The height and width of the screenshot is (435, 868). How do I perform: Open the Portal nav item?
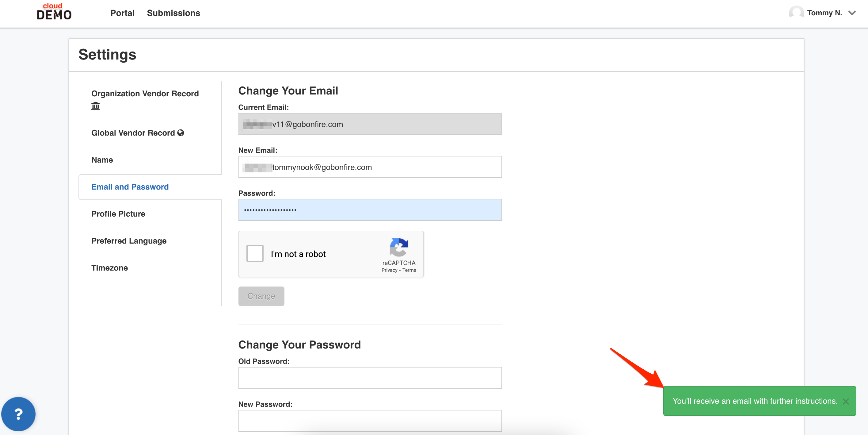[x=122, y=13]
